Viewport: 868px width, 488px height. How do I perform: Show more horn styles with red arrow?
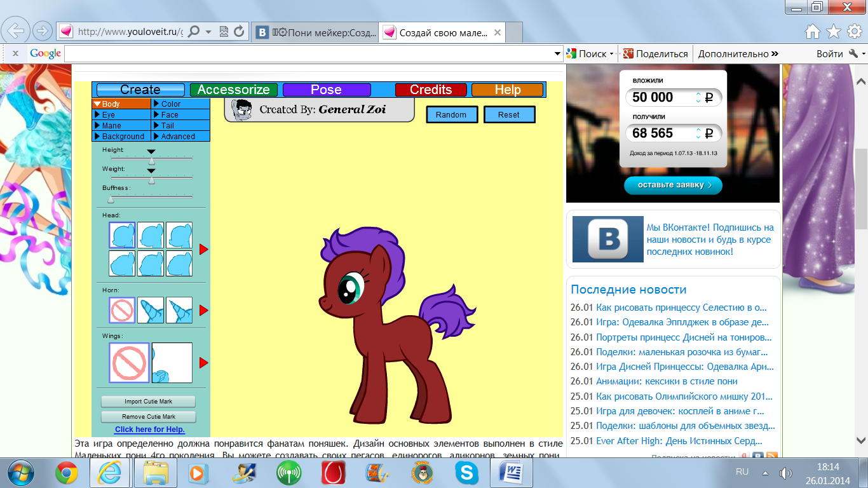(204, 310)
